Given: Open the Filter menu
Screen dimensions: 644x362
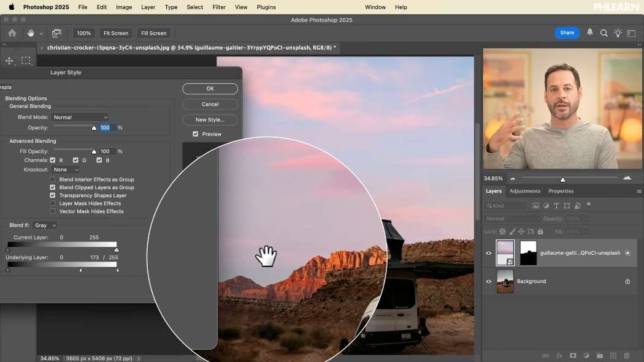Looking at the screenshot, I should (219, 7).
